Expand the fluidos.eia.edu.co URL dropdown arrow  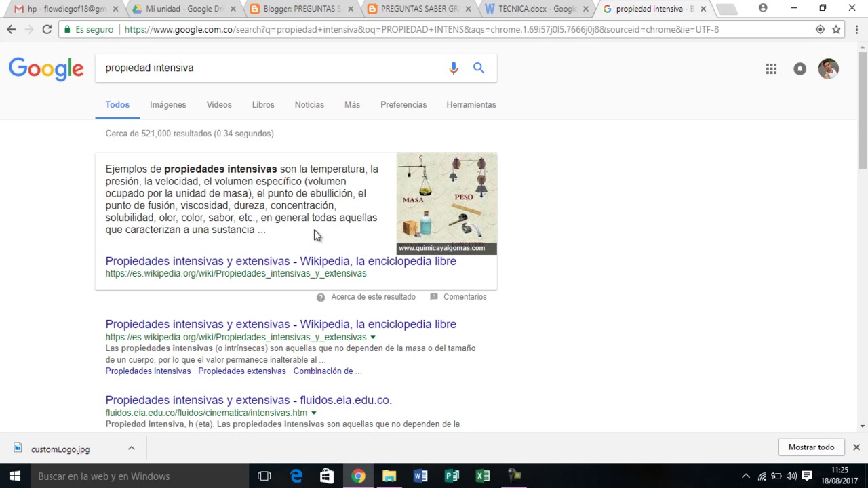(313, 413)
